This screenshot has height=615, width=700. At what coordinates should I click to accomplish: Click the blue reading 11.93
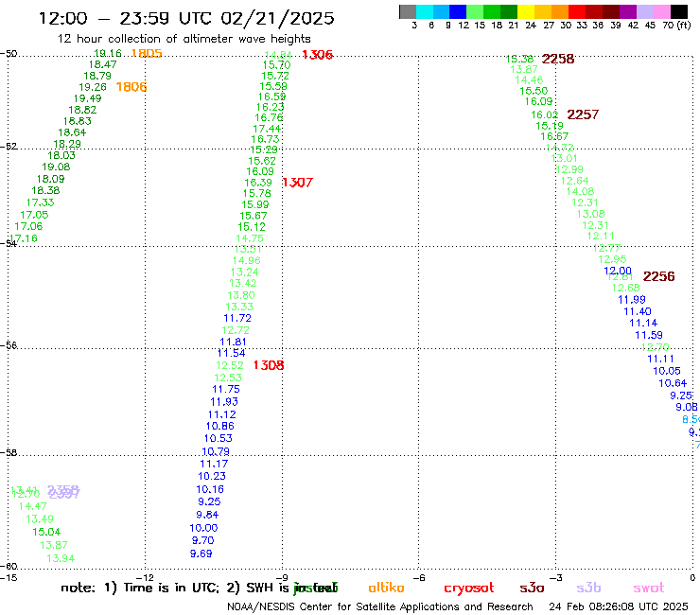pos(224,402)
